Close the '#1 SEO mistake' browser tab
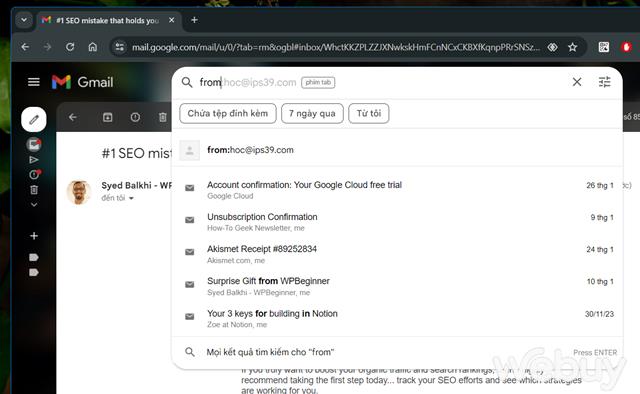The image size is (640, 394). tap(172, 20)
